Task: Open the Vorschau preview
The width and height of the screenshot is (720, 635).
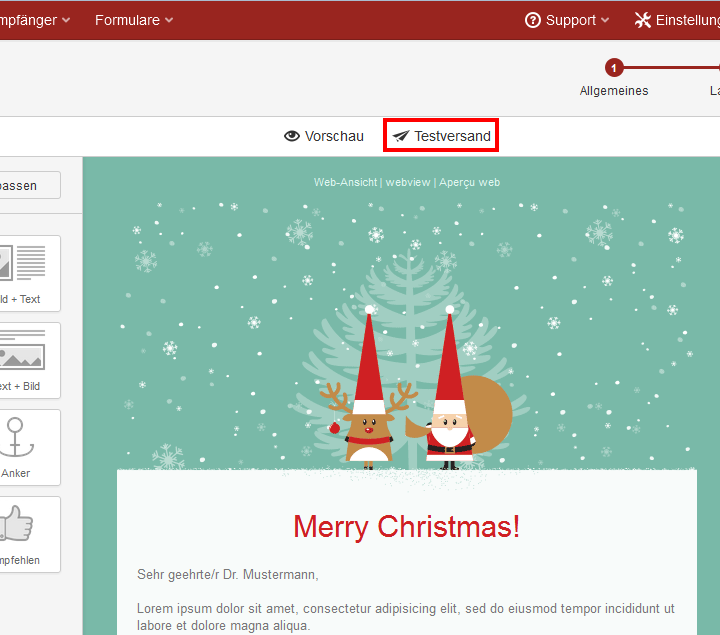Action: (324, 136)
